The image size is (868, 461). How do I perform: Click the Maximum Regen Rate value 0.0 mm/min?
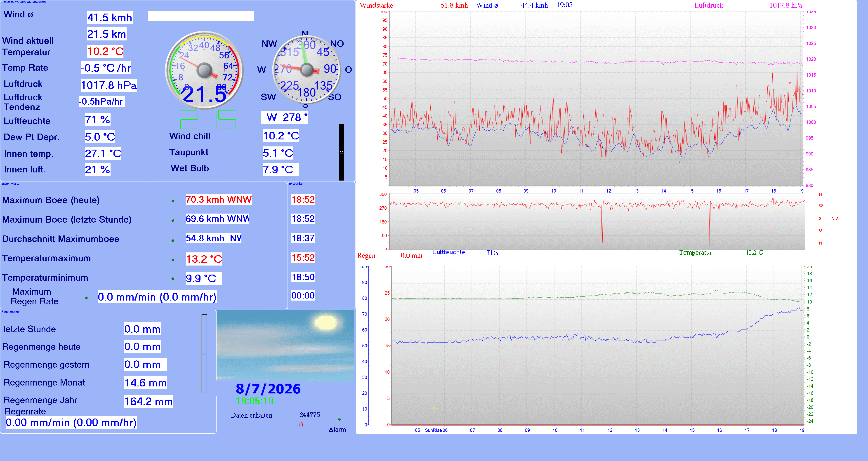(x=157, y=297)
